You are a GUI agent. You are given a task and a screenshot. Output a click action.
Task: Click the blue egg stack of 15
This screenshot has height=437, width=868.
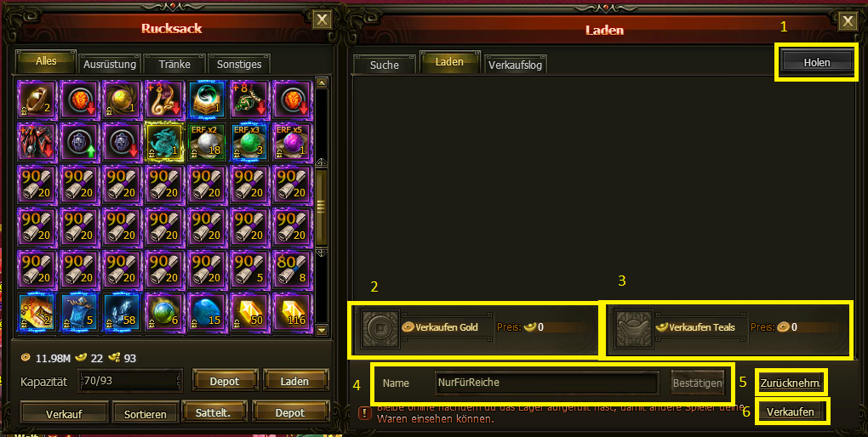coord(207,312)
